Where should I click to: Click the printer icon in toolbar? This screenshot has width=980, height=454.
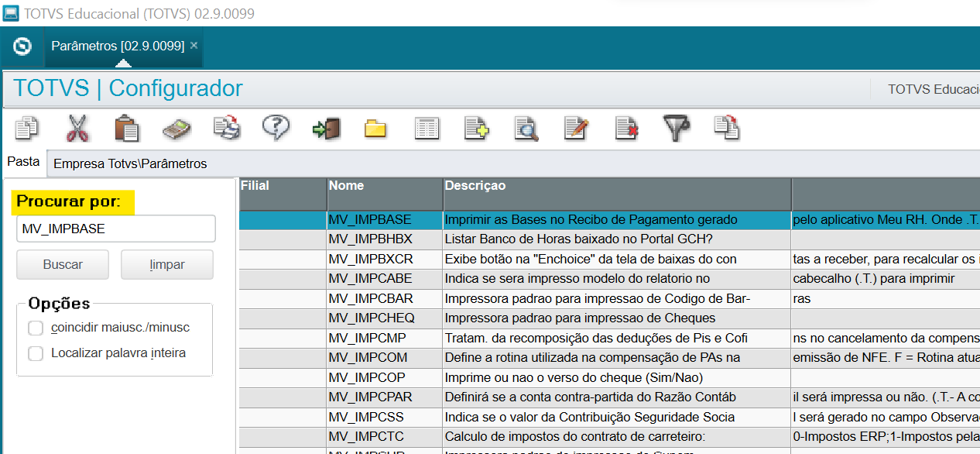227,128
